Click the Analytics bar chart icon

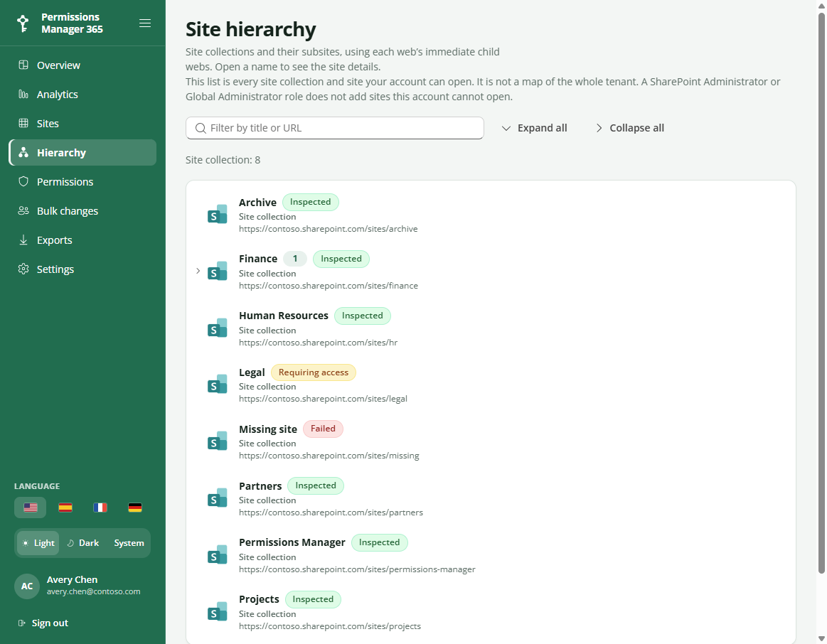[23, 95]
